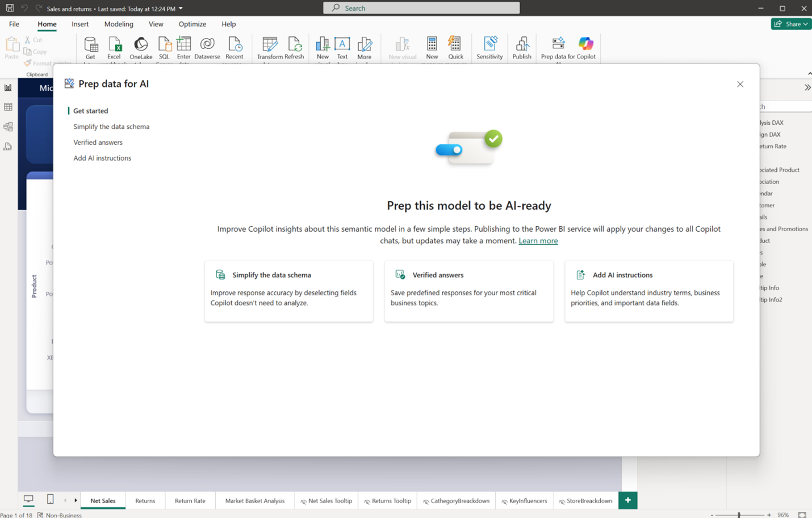Refresh the semantic model data

point(295,48)
